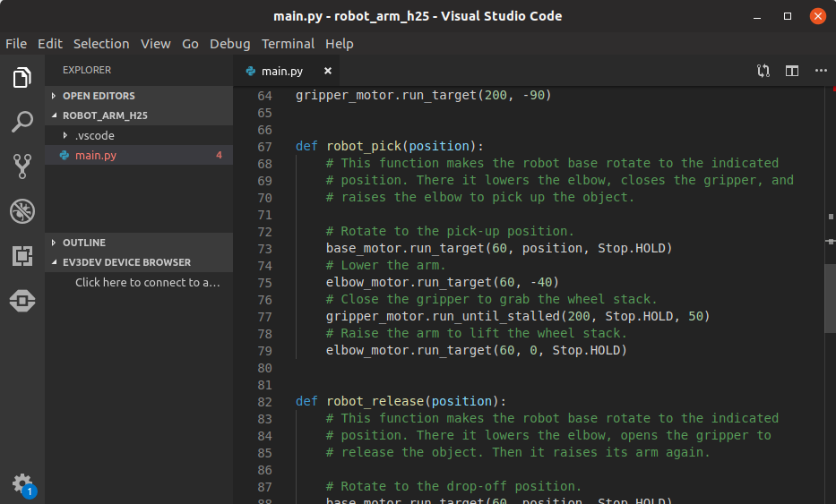This screenshot has width=836, height=504.
Task: Expand the Outline section
Action: (83, 243)
